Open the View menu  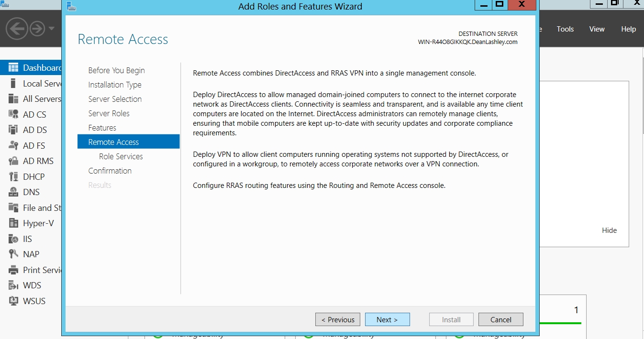pos(597,29)
